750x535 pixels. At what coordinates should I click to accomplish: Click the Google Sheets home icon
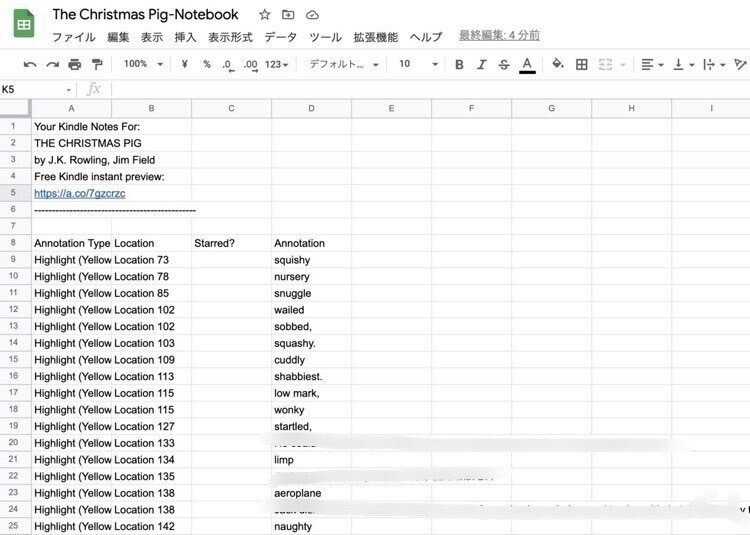(24, 24)
